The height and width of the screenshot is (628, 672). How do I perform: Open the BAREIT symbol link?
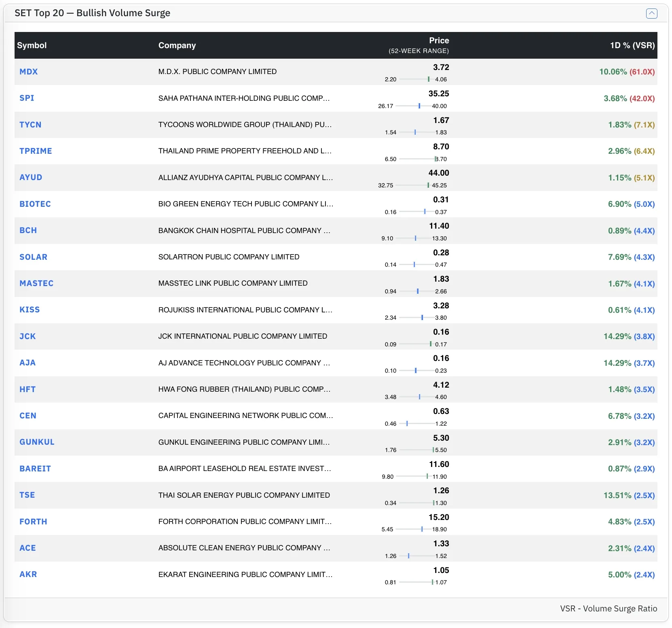35,469
